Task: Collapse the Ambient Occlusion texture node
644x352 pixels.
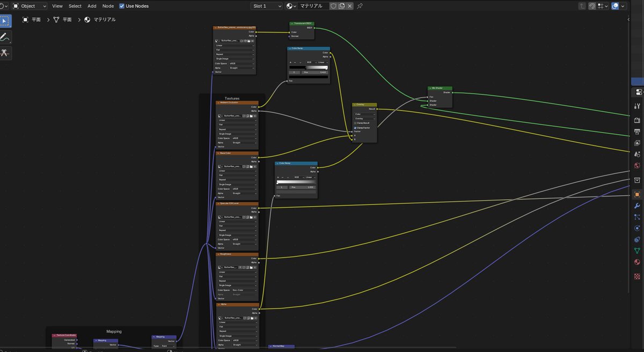Action: coord(218,102)
